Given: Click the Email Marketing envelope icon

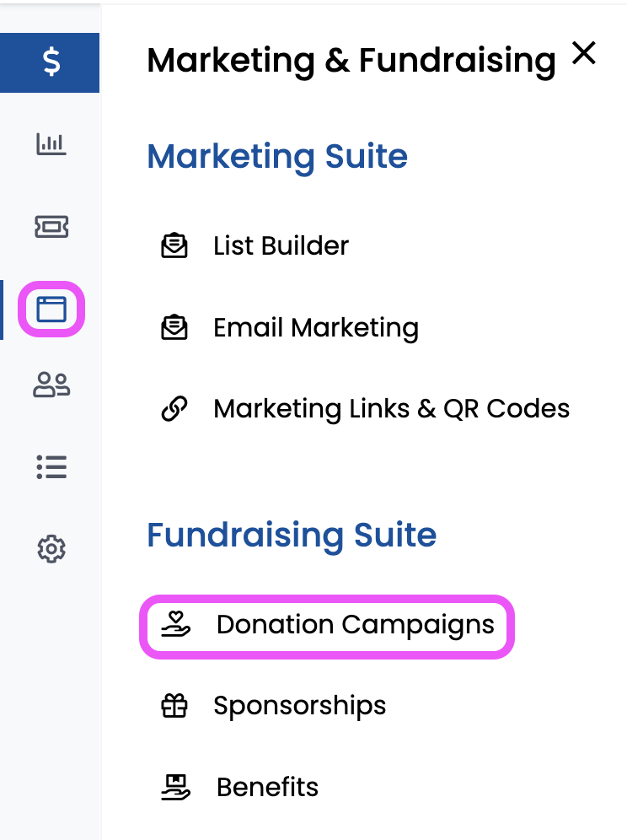Looking at the screenshot, I should coord(174,327).
